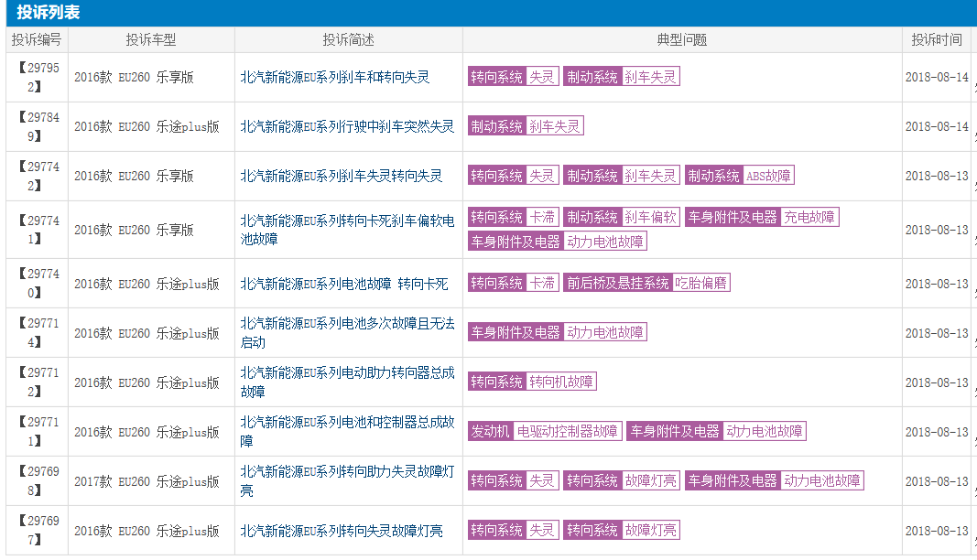Click 动力电池故障 tag in row 297741
Screen dimensions: 977x560
click(558, 241)
